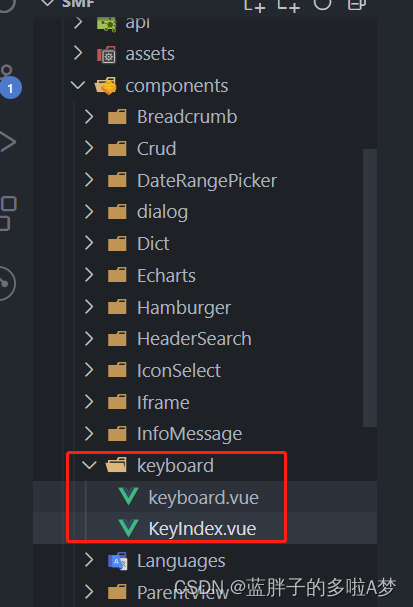Open the KeyIndex.vue file
The height and width of the screenshot is (607, 413).
click(x=204, y=528)
